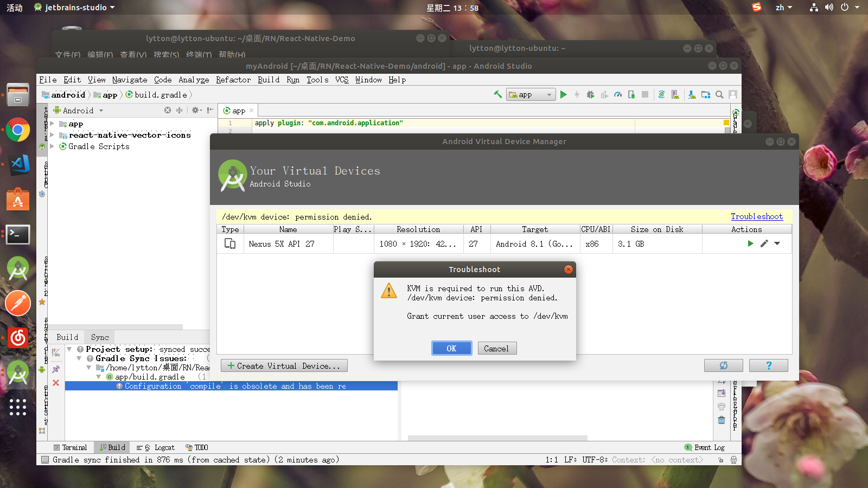
Task: Click the clock in the top bar
Action: pyautogui.click(x=452, y=8)
